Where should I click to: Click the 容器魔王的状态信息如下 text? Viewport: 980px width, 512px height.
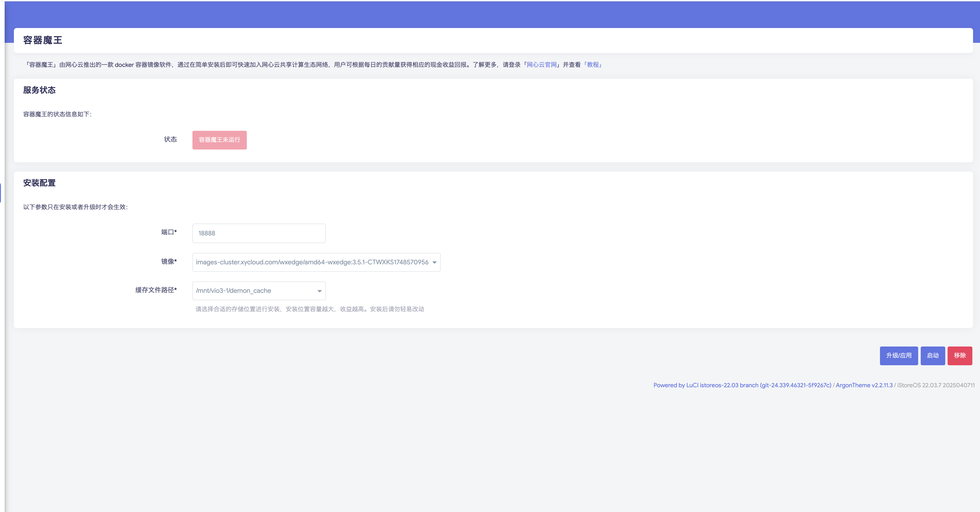pyautogui.click(x=57, y=114)
